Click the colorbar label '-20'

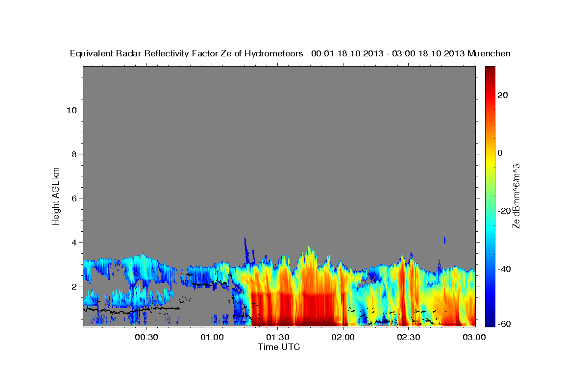[x=504, y=211]
